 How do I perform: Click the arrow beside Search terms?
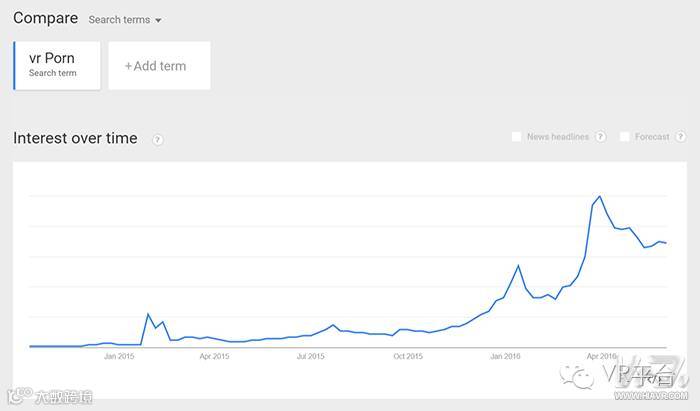158,20
